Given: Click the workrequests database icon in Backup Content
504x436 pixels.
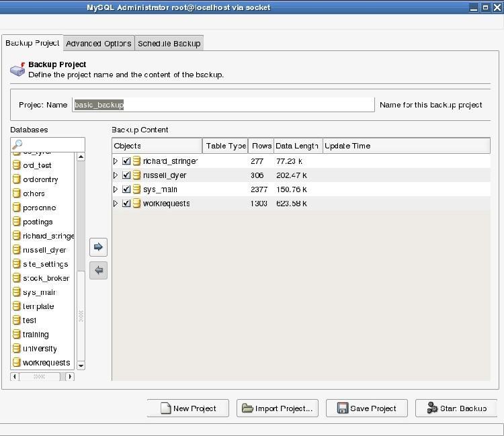Looking at the screenshot, I should point(136,204).
